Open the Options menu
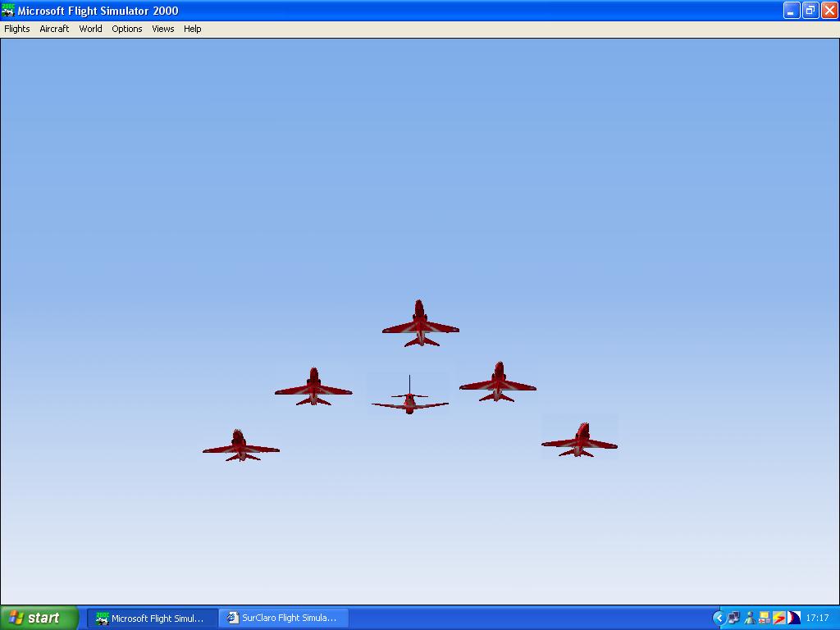The height and width of the screenshot is (630, 840). click(127, 29)
